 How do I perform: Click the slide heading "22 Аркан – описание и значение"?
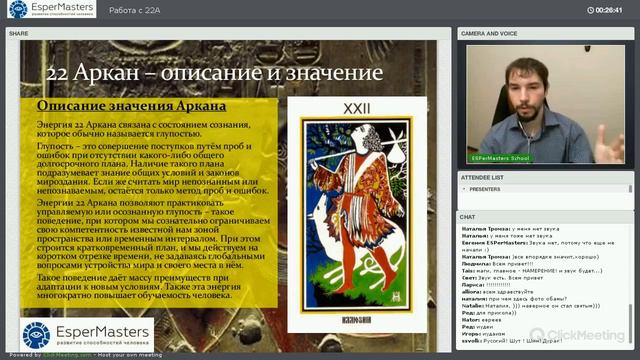(215, 73)
